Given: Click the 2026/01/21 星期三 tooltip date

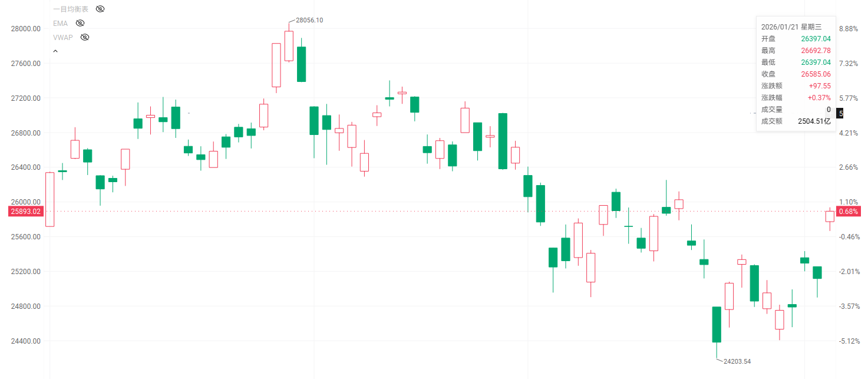Looking at the screenshot, I should click(791, 27).
